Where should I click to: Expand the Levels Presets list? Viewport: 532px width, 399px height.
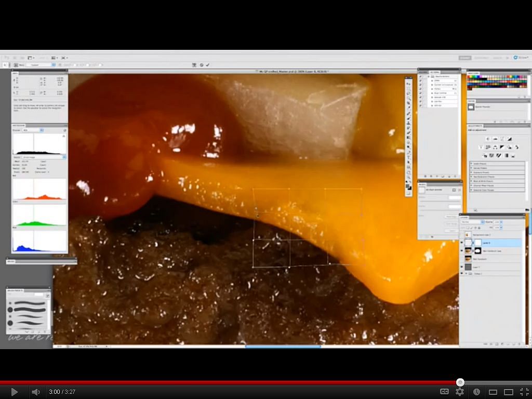pyautogui.click(x=472, y=164)
